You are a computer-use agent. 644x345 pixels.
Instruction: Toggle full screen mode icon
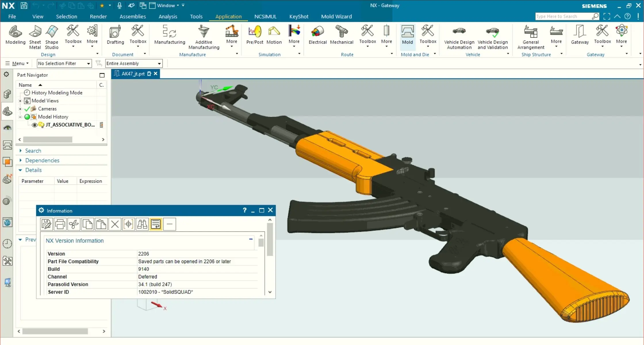pos(607,16)
